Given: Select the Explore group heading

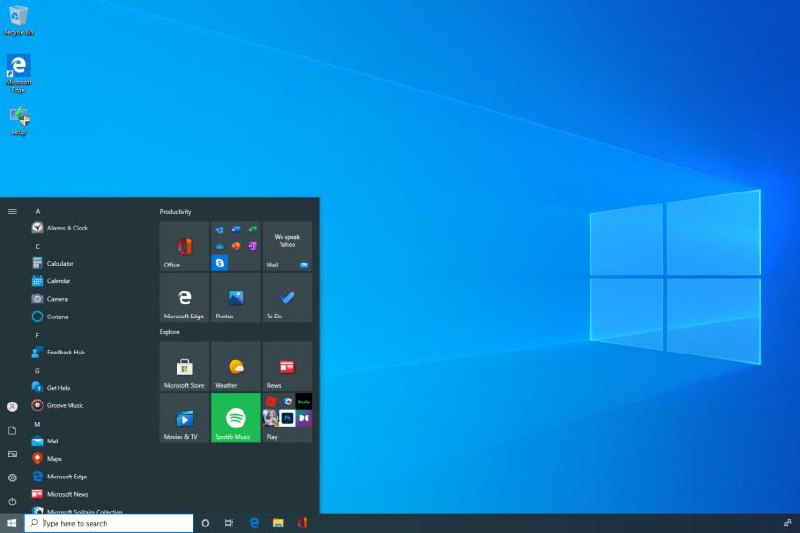Looking at the screenshot, I should (x=169, y=332).
